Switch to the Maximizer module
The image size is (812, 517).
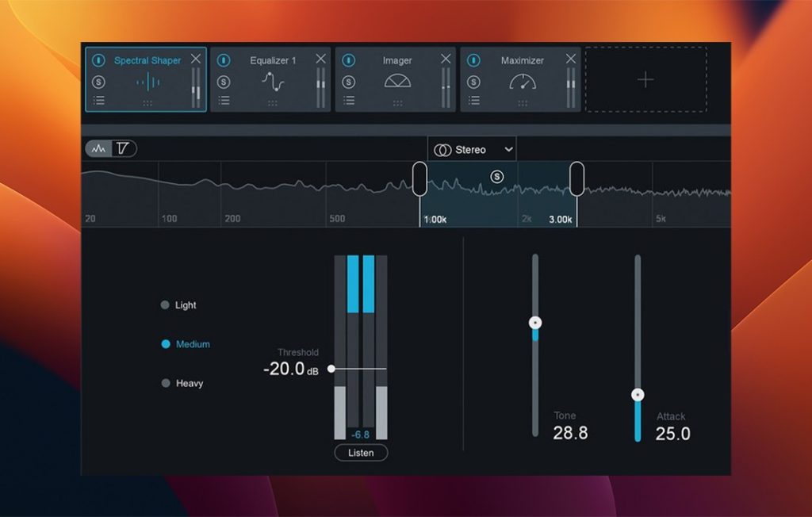[523, 59]
